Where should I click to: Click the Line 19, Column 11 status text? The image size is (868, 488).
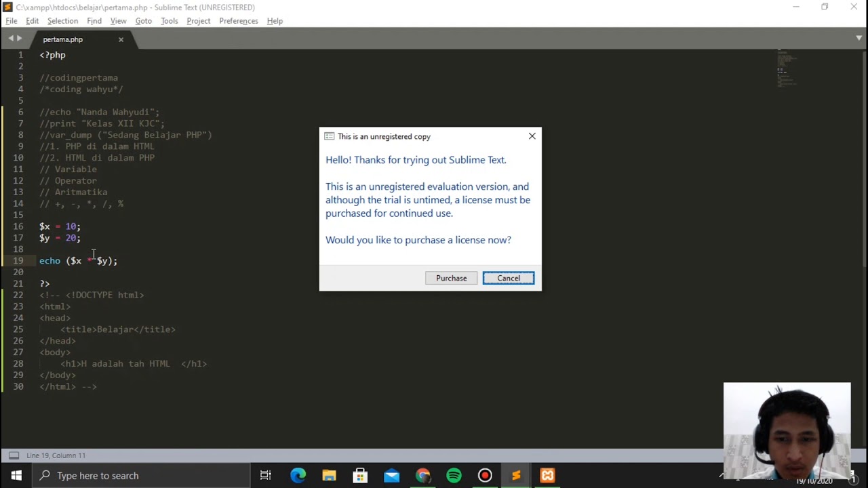tap(56, 455)
